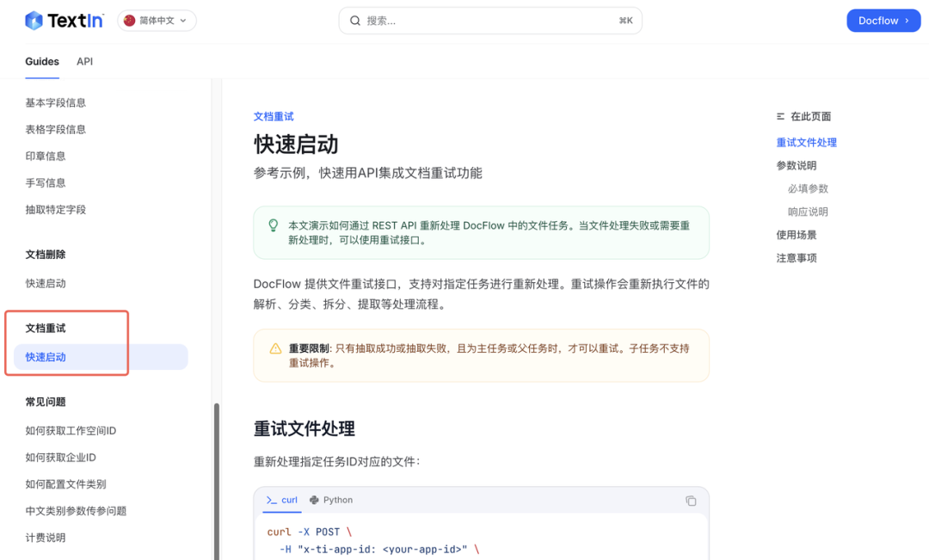Switch to the API tab
Screen dimensions: 929x560
84,62
